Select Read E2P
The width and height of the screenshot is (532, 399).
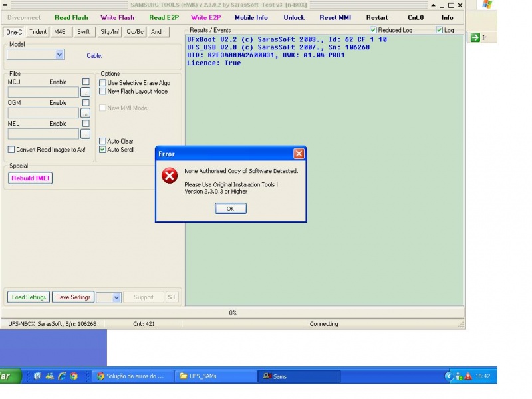tap(164, 18)
